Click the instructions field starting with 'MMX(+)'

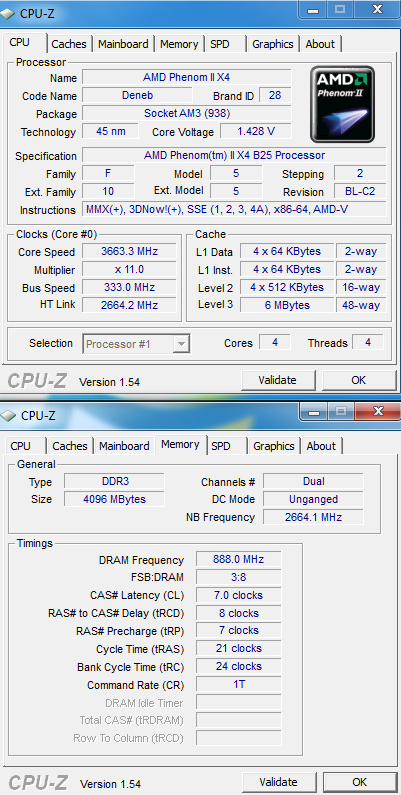point(234,209)
